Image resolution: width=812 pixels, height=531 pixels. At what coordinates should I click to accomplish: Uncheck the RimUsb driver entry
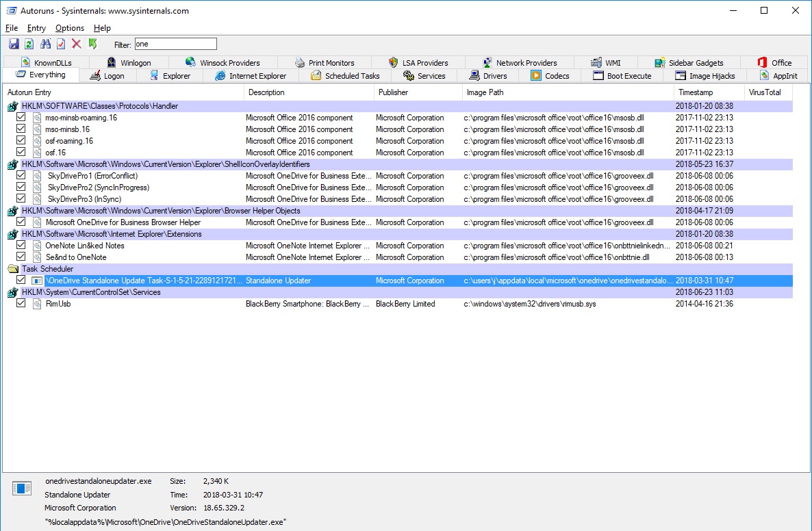point(21,303)
